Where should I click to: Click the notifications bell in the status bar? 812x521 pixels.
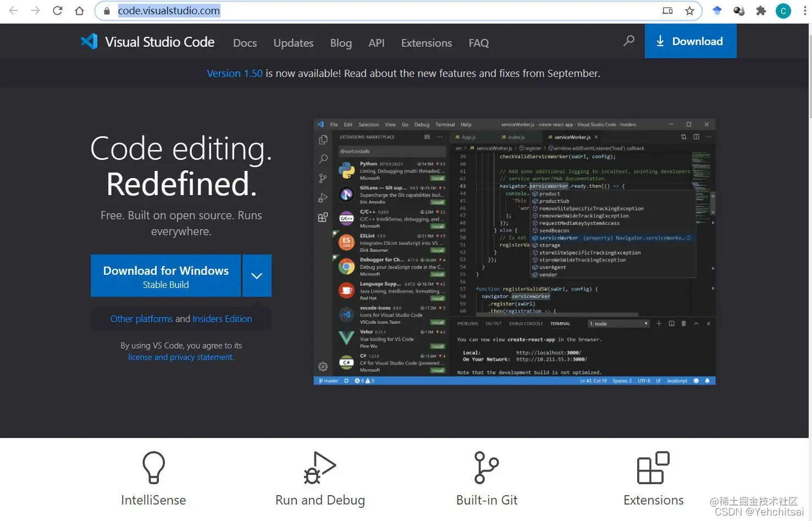point(708,380)
